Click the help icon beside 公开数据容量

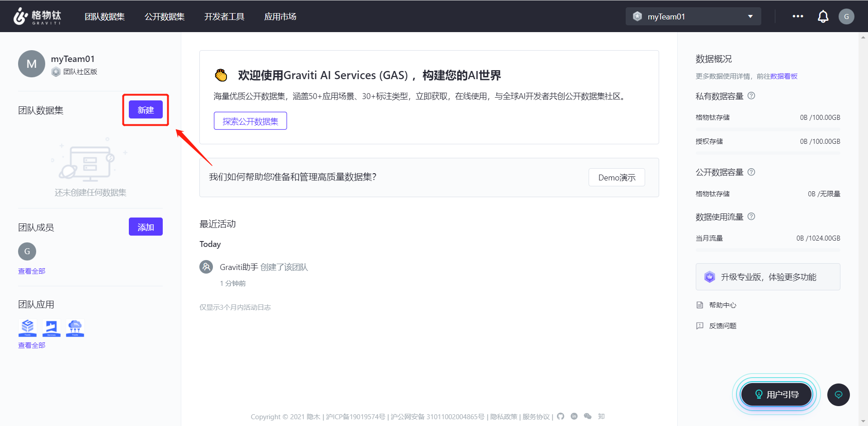point(751,172)
